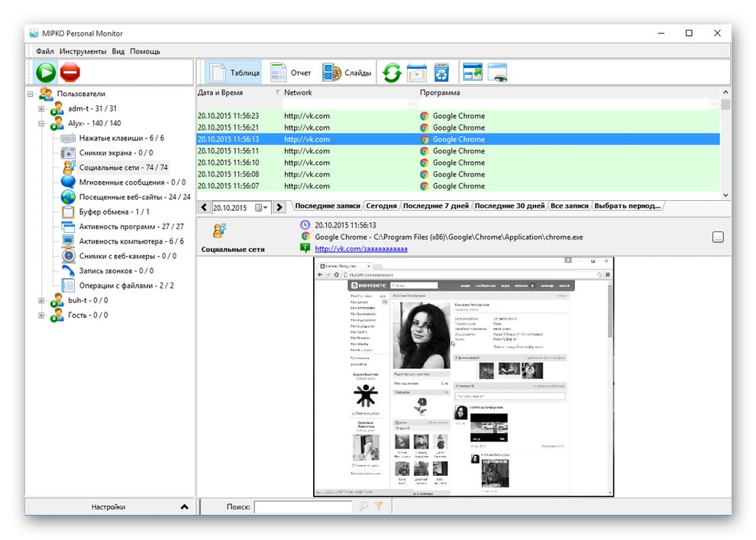Image resolution: width=756 pixels, height=540 pixels.
Task: Select the Сегодня tab
Action: 381,206
